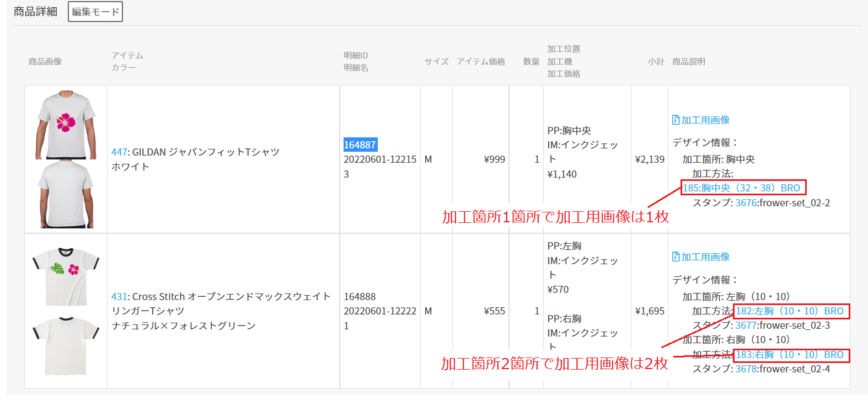Open stamp link 3676
Screen dimensions: 868x395
746,202
